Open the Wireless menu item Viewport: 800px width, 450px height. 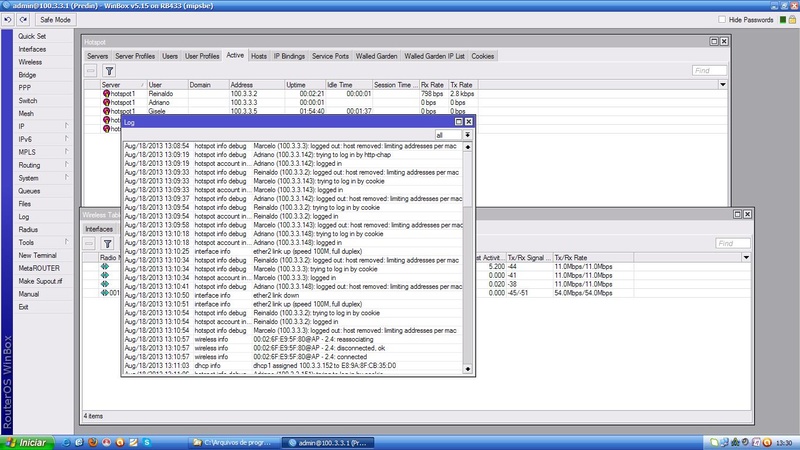tap(30, 62)
